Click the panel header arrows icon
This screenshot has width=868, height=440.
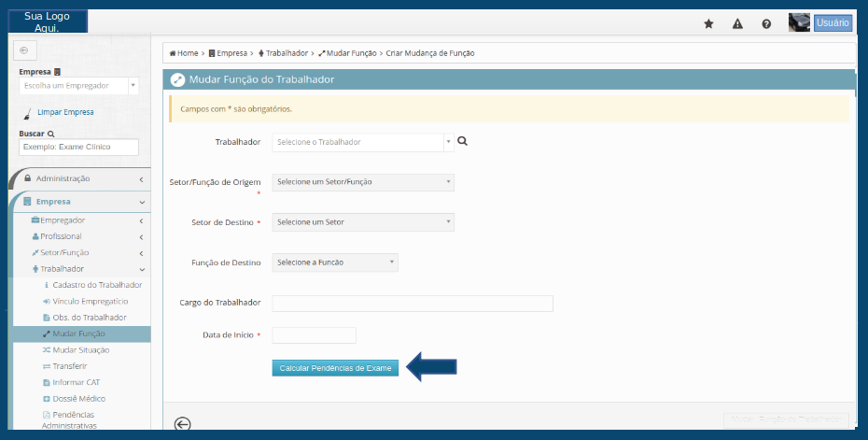point(177,79)
